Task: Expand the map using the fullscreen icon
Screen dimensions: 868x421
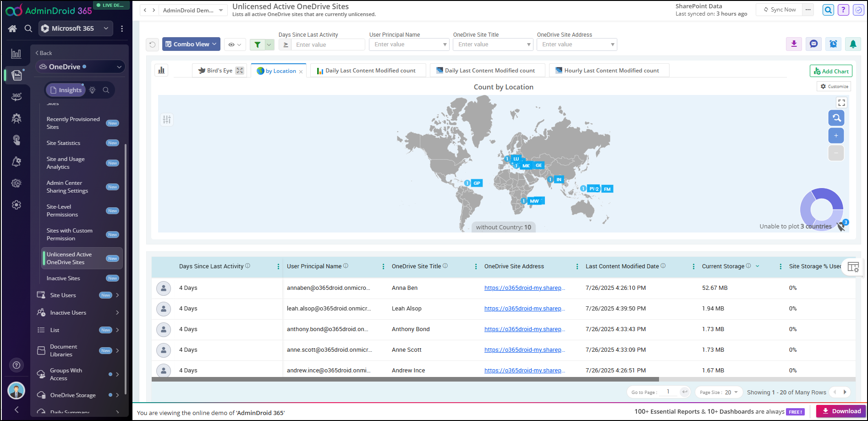Action: 841,102
